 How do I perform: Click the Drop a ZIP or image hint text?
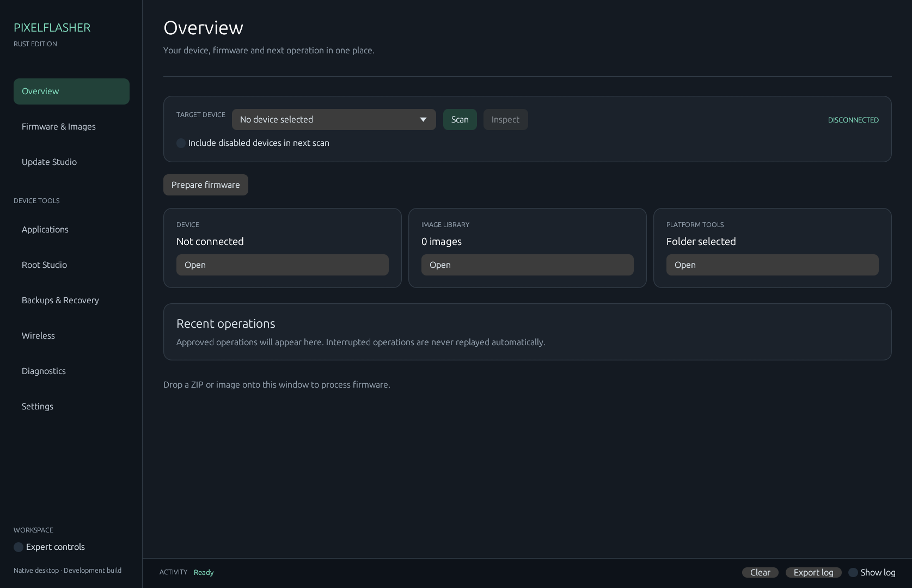[277, 385]
